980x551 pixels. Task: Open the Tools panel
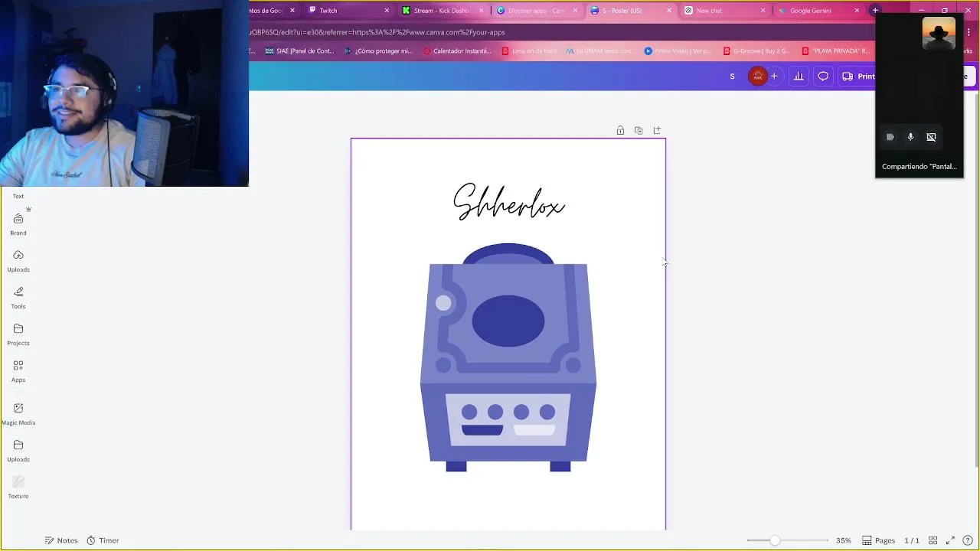point(18,298)
